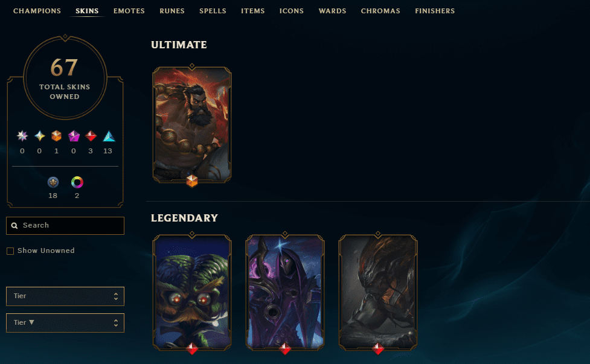The image size is (590, 364).
Task: Click the Transcendent tier silver star icon
Action: coord(22,136)
